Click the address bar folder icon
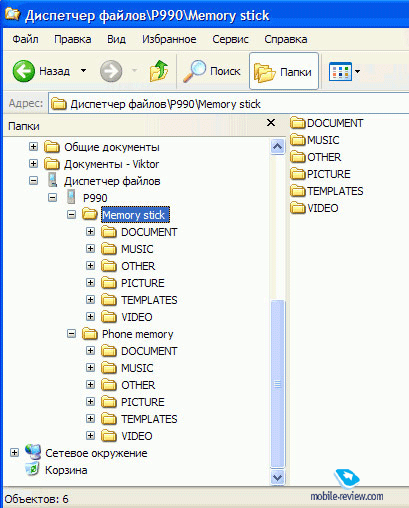 click(59, 104)
